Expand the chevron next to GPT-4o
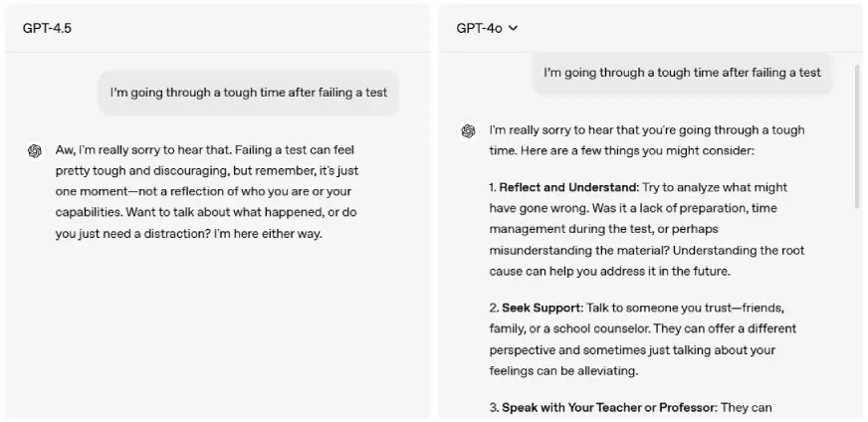The height and width of the screenshot is (422, 868). [514, 28]
